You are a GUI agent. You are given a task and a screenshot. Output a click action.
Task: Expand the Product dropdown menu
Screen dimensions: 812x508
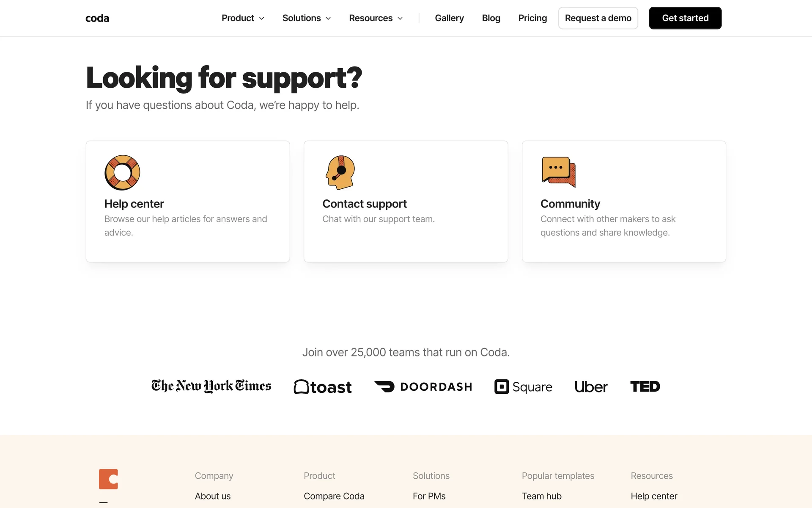pos(243,18)
